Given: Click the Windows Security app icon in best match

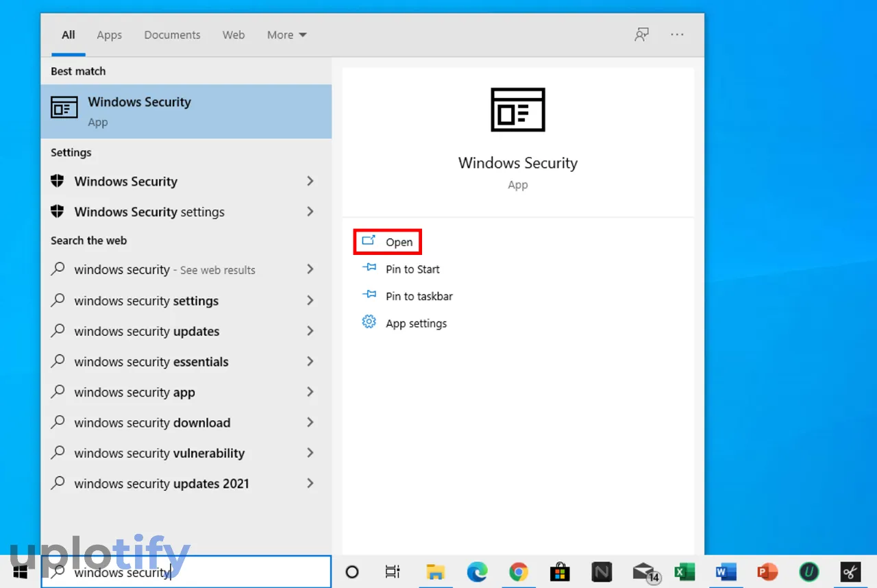Looking at the screenshot, I should pyautogui.click(x=64, y=108).
